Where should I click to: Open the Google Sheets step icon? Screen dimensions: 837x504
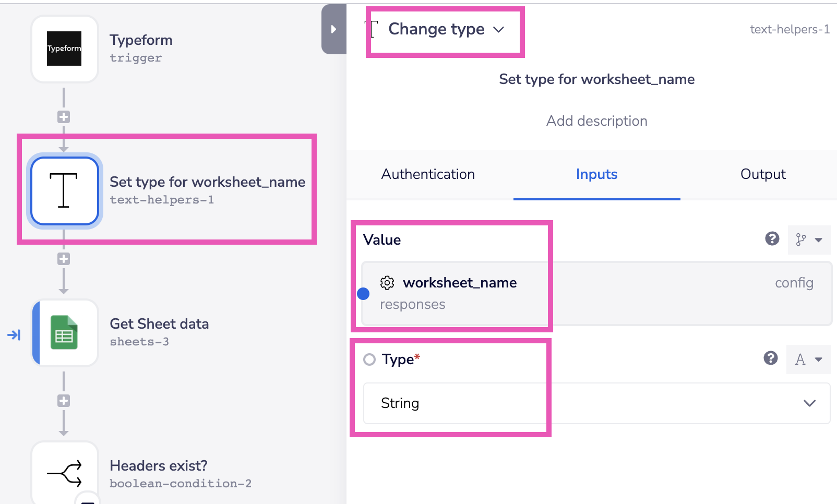pyautogui.click(x=64, y=333)
